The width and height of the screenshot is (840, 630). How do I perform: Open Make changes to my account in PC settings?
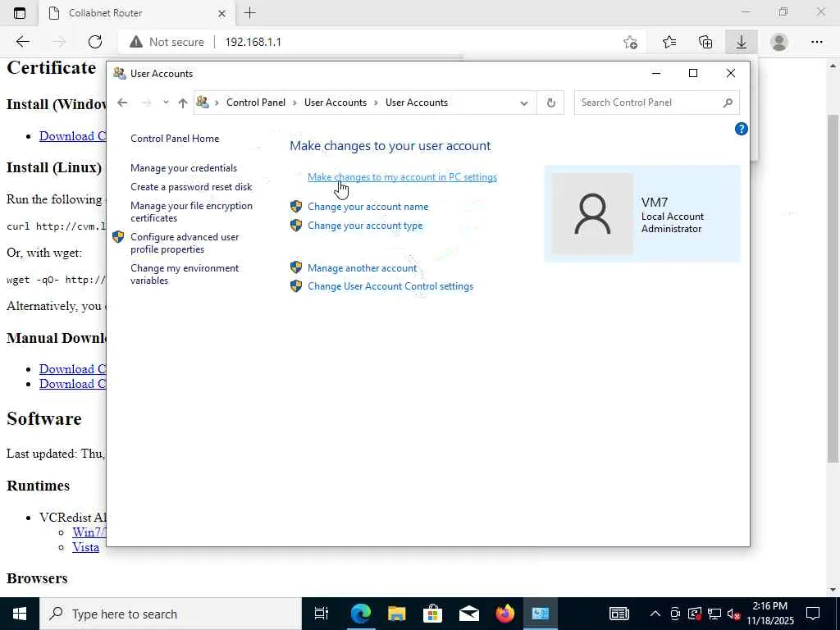click(x=402, y=177)
